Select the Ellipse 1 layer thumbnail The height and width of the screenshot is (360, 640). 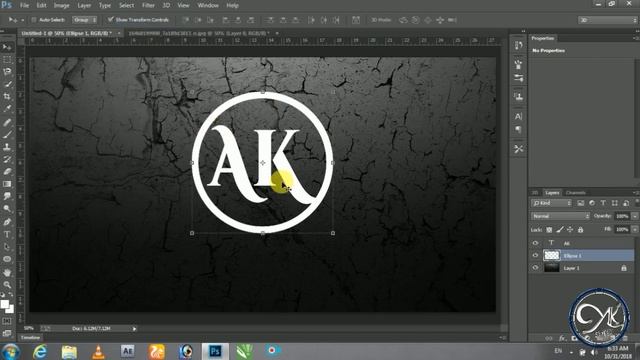[551, 256]
